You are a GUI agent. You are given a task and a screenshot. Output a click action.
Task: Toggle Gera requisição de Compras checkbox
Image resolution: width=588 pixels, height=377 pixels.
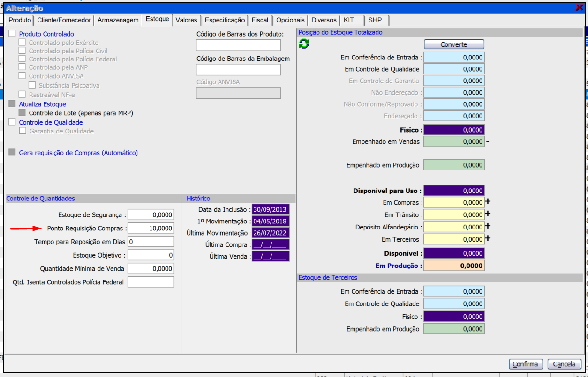click(x=12, y=153)
